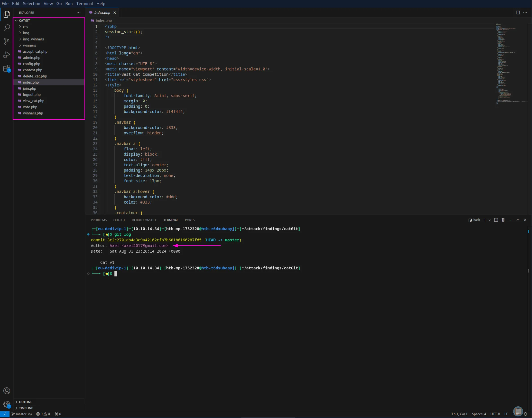Open view_cat.php file

[49, 101]
